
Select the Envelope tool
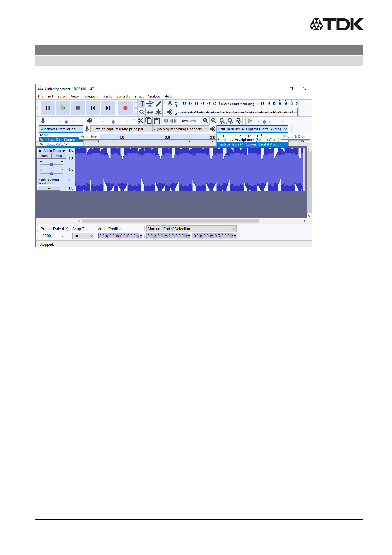coord(150,104)
